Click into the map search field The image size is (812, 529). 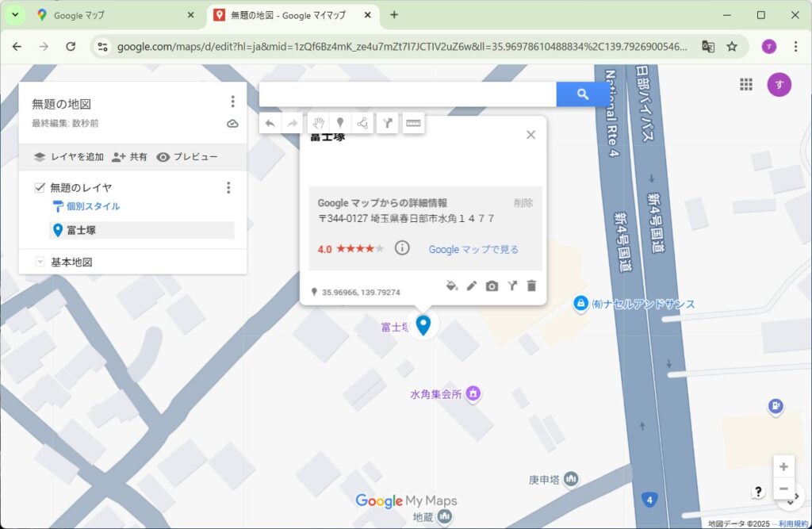(x=408, y=94)
